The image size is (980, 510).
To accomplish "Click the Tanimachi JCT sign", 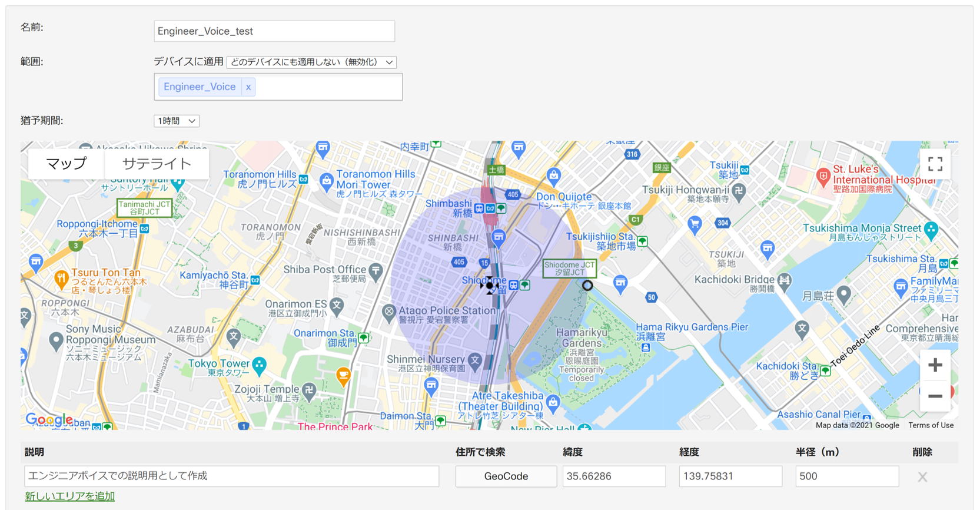I will pos(144,208).
